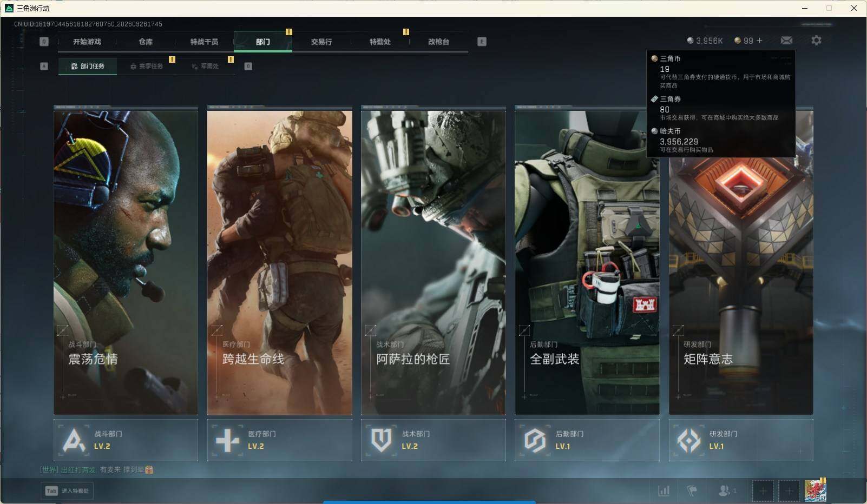
Task: Click the 哈夫币 coin icon beside 3,956K
Action: [x=690, y=41]
